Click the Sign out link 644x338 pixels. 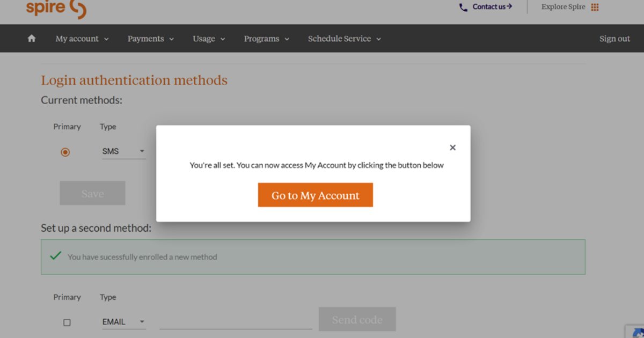pyautogui.click(x=614, y=39)
